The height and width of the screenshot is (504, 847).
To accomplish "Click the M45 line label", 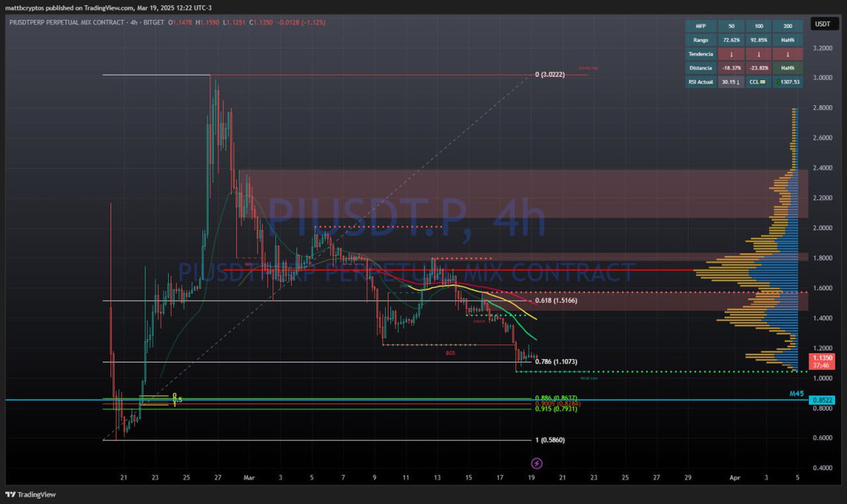I will 796,392.
